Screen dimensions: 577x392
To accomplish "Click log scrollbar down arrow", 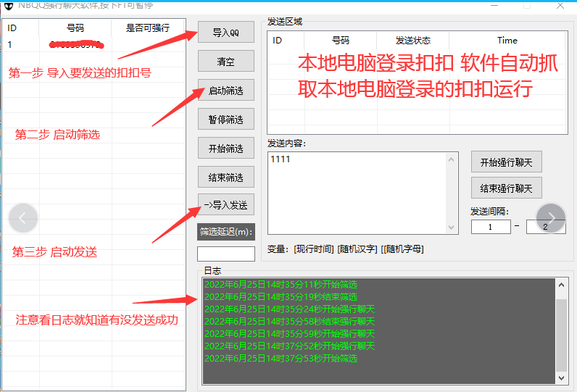I will tap(561, 378).
